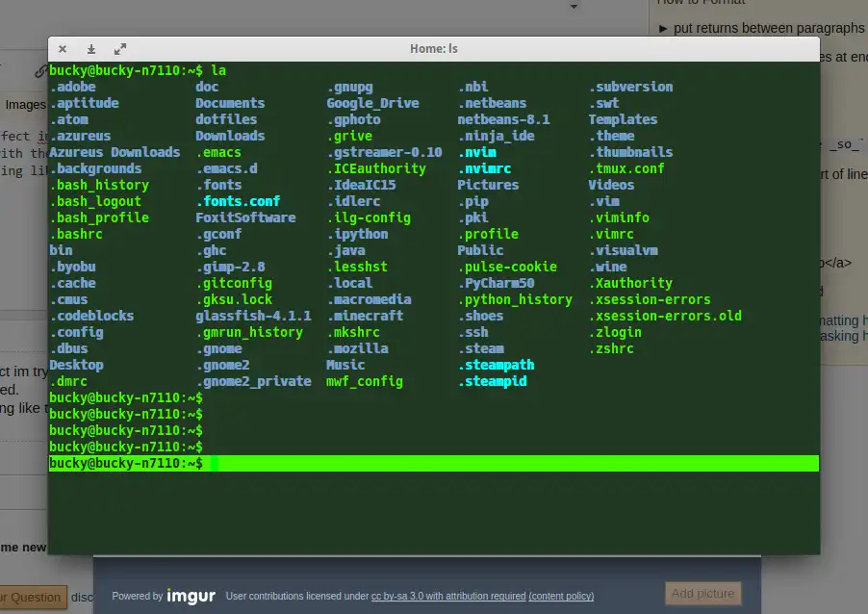The image size is (868, 614).
Task: Click the 'Public' directory name
Action: 480,250
